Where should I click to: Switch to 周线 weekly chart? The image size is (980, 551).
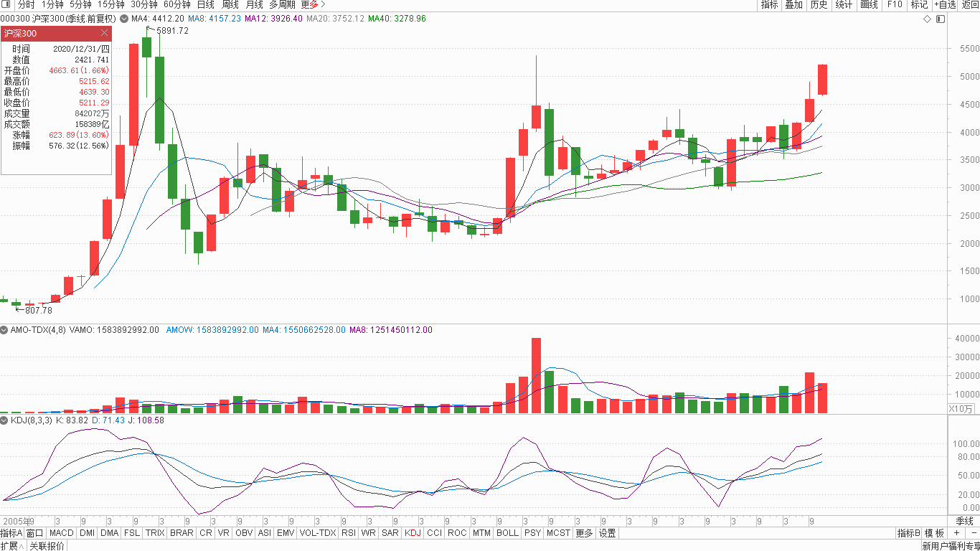click(x=230, y=4)
